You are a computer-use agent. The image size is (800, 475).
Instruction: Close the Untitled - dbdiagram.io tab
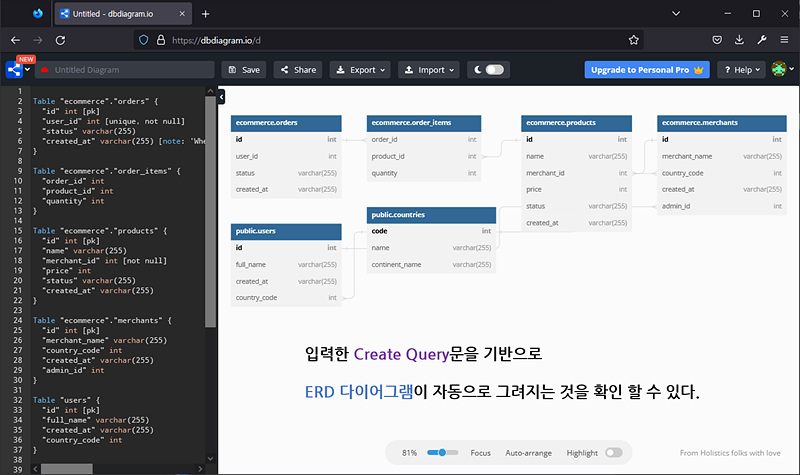[x=182, y=14]
